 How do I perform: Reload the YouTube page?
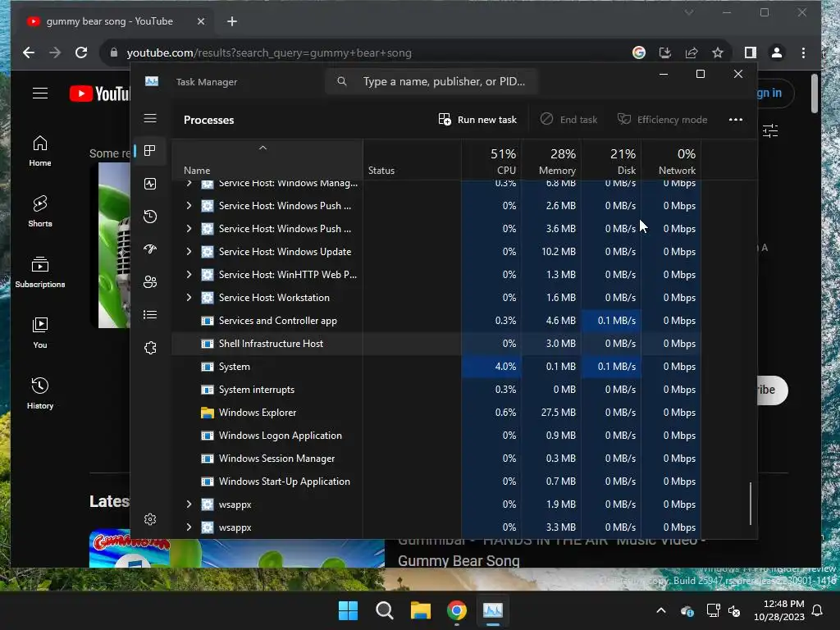pyautogui.click(x=81, y=52)
